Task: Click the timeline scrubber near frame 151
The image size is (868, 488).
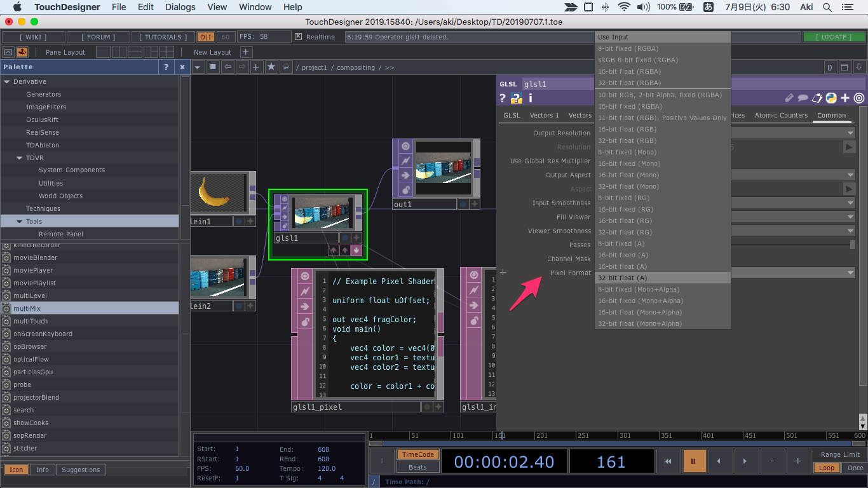Action: point(501,436)
